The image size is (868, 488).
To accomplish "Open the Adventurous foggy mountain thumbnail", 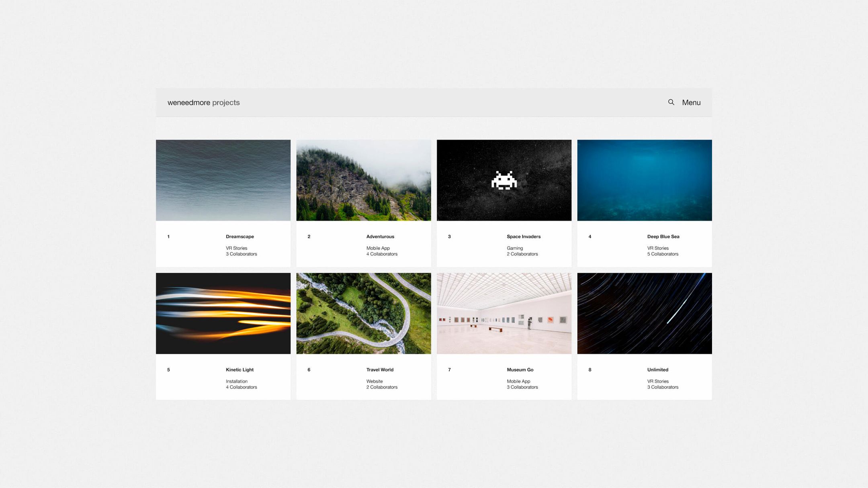I will tap(363, 180).
